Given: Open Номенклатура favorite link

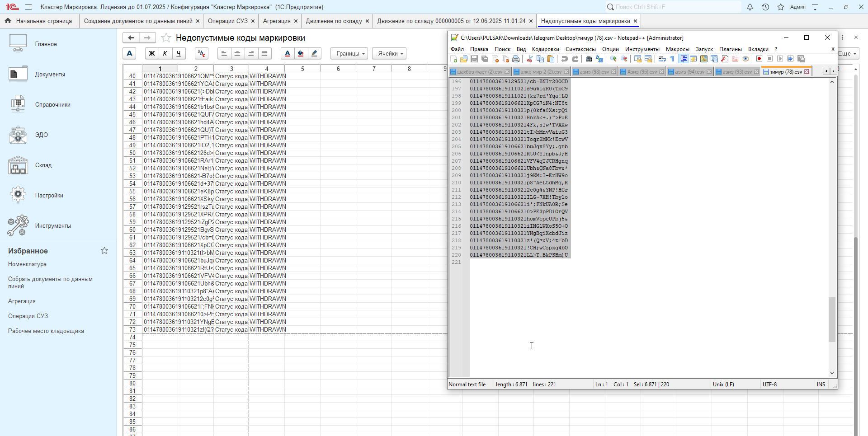Looking at the screenshot, I should tap(27, 264).
